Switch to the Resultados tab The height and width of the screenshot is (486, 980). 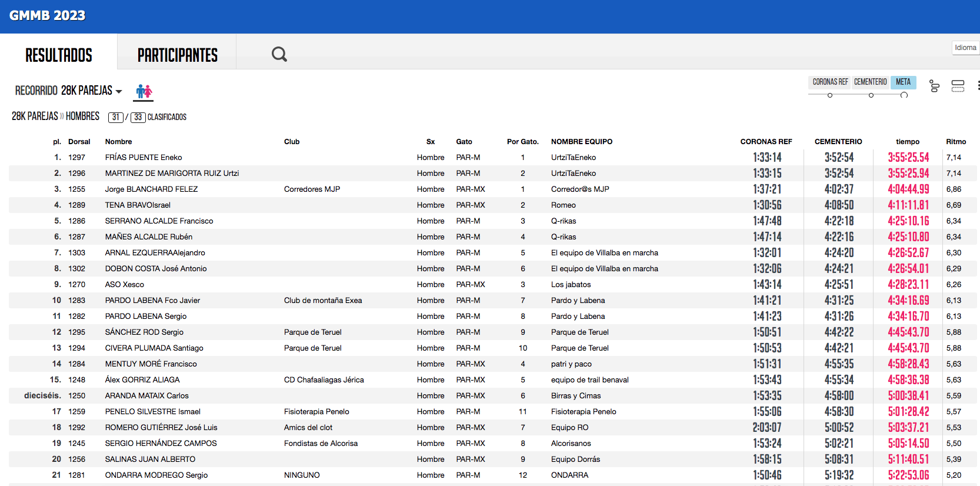59,55
